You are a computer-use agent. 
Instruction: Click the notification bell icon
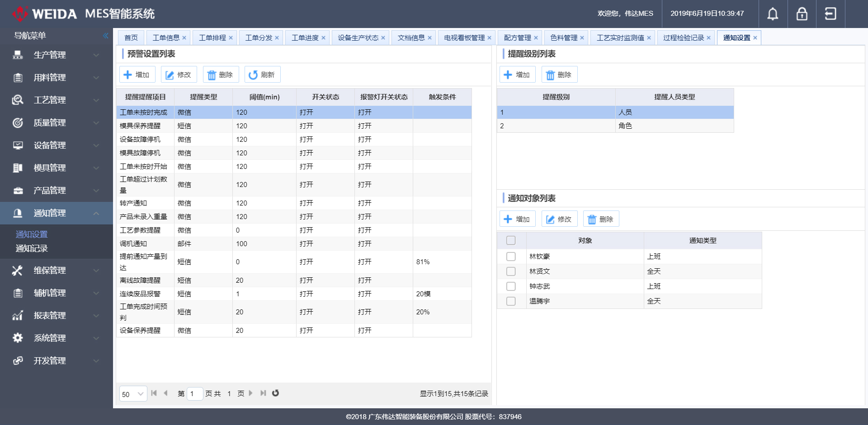click(773, 14)
